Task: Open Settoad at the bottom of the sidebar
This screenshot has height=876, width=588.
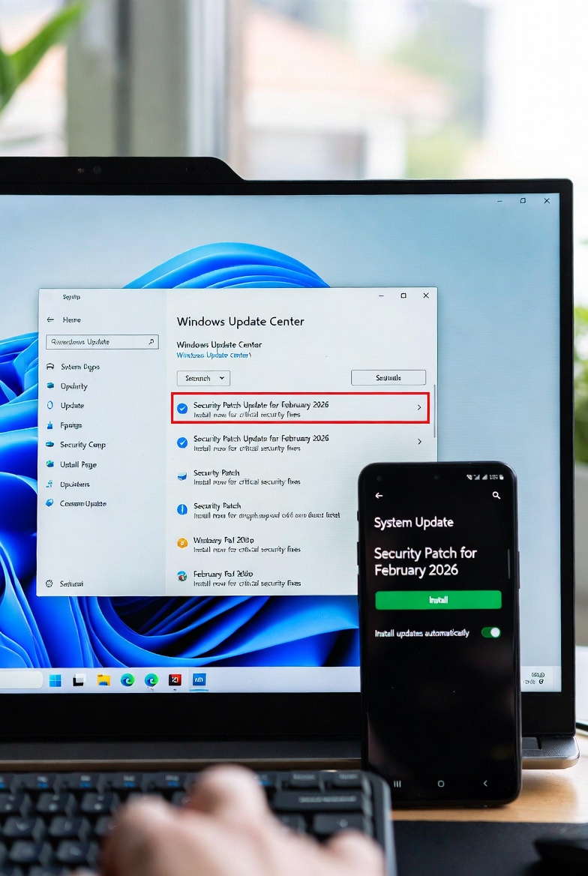Action: point(71,583)
